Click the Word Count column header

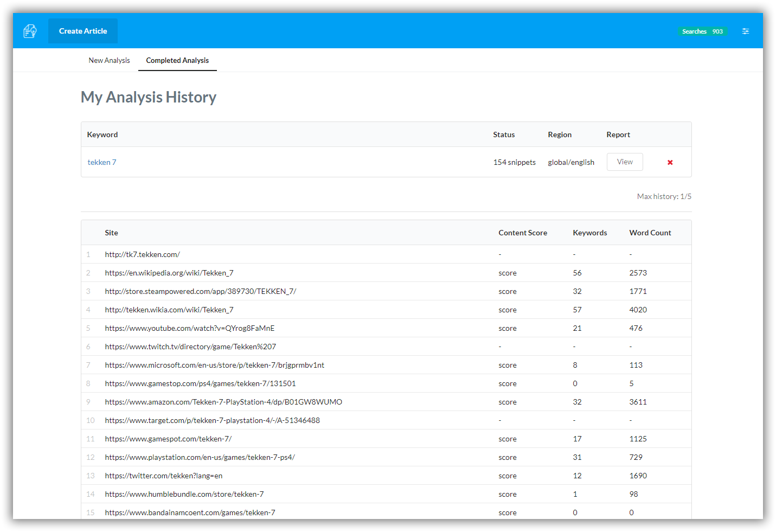(x=650, y=233)
